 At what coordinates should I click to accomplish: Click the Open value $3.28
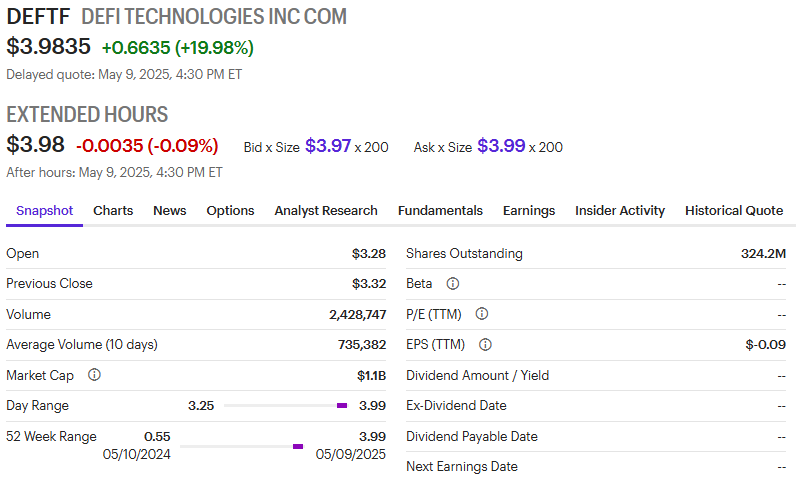[369, 253]
